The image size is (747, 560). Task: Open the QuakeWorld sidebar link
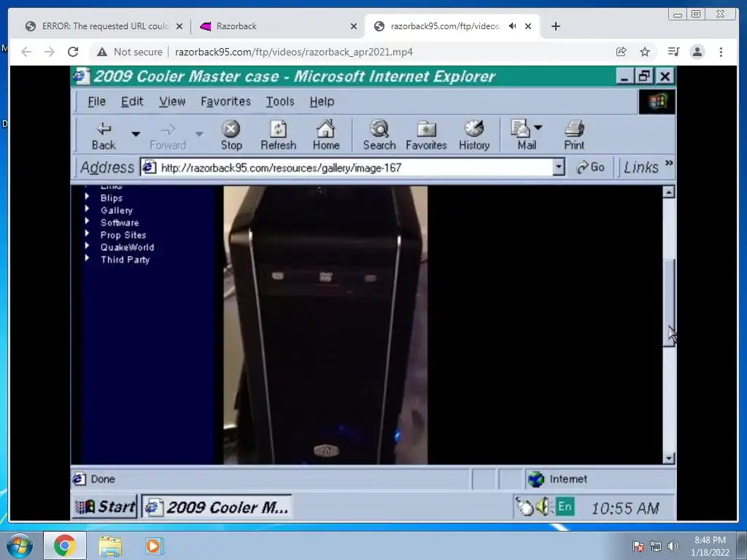click(x=127, y=247)
